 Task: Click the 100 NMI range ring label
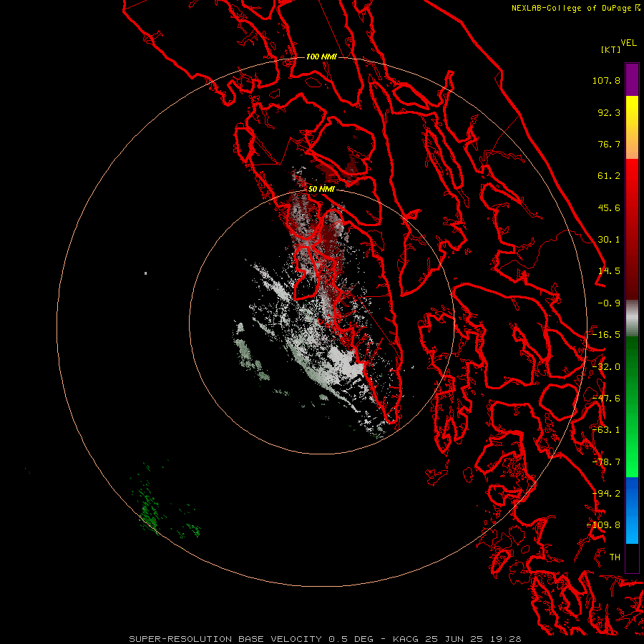(x=321, y=57)
